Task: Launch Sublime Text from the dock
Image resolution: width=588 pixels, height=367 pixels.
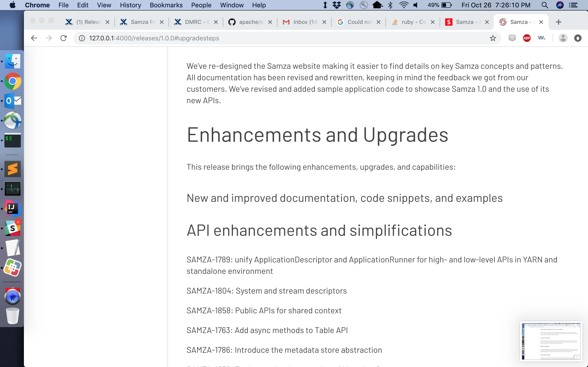Action: click(x=13, y=169)
